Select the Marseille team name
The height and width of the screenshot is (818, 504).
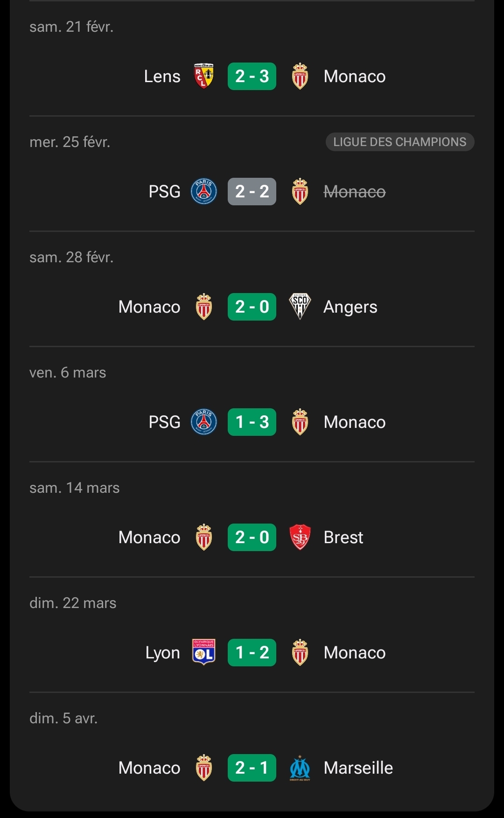[x=358, y=768]
